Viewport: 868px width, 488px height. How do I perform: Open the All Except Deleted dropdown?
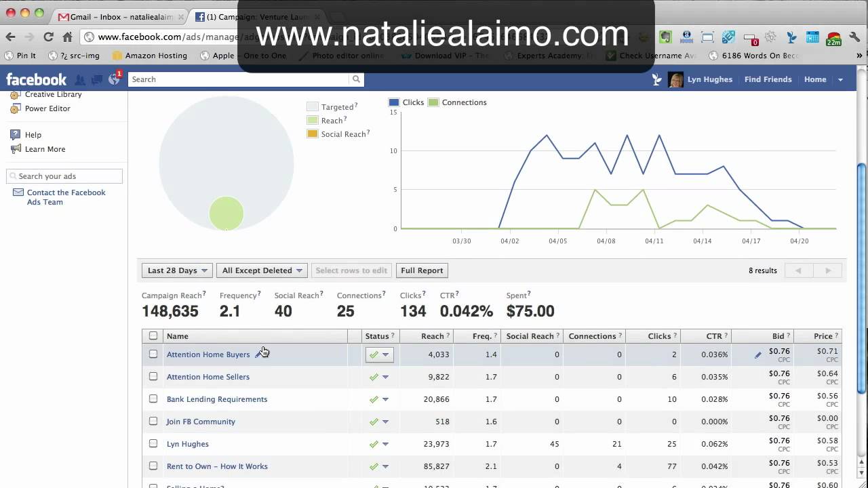pos(262,270)
